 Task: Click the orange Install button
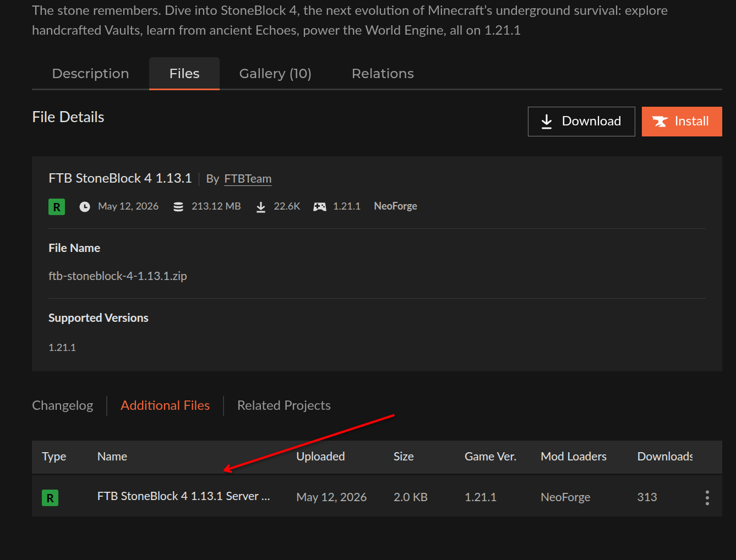pos(682,122)
